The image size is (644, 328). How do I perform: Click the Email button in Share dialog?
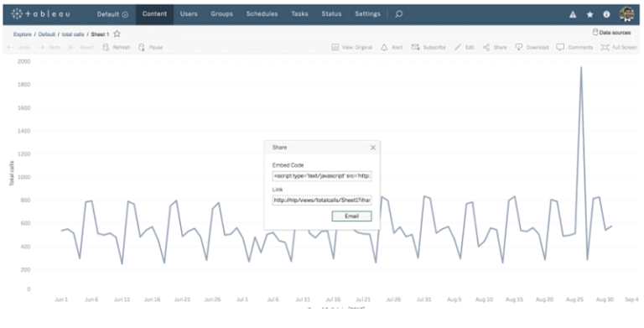[x=351, y=216]
